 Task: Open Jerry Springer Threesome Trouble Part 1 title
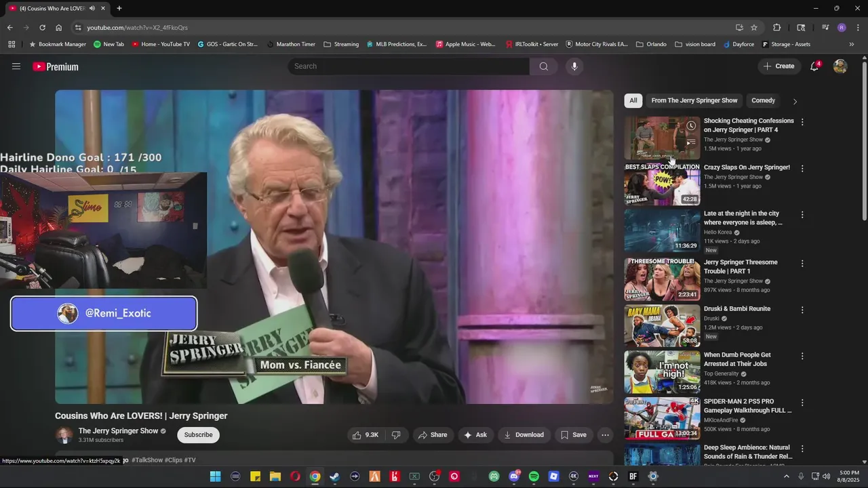pos(741,266)
